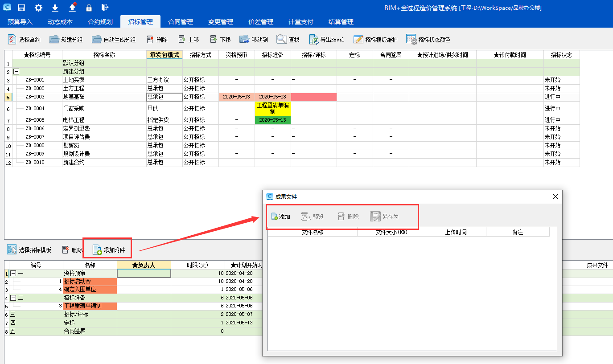
Task: Select 招标启动会 task in lower table
Action: click(x=90, y=282)
